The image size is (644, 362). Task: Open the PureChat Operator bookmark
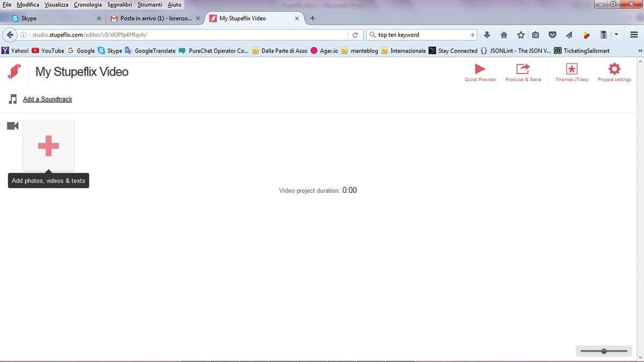pyautogui.click(x=214, y=51)
